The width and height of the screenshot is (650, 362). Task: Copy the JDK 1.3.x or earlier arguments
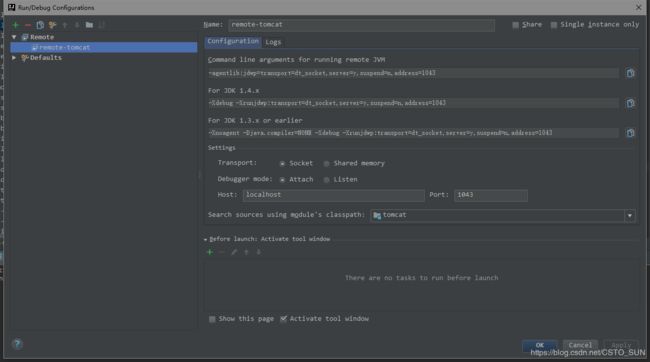(x=630, y=133)
